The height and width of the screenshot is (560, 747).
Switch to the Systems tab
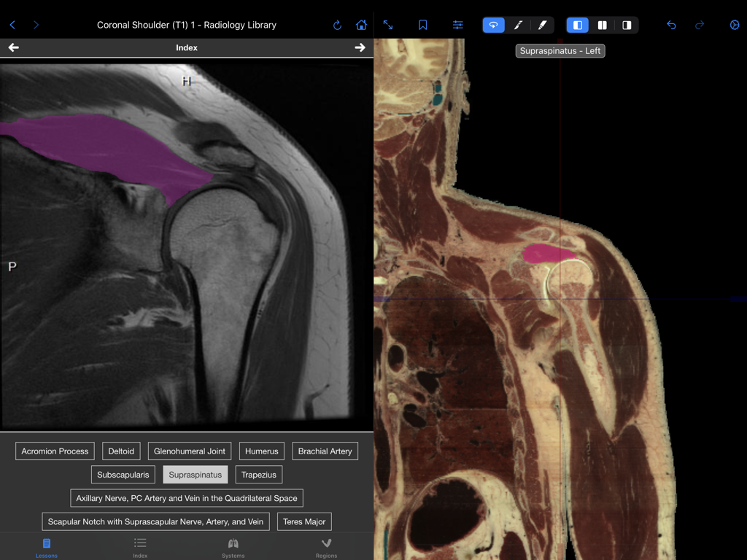pos(233,547)
